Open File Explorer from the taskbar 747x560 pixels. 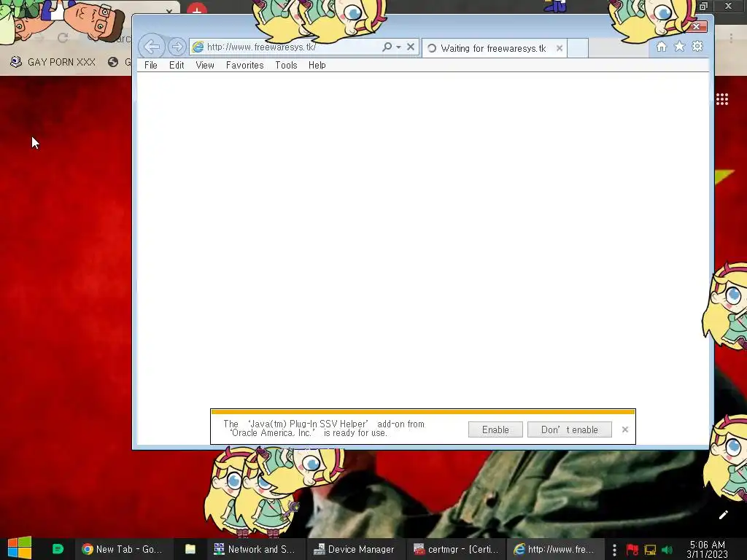pyautogui.click(x=190, y=549)
